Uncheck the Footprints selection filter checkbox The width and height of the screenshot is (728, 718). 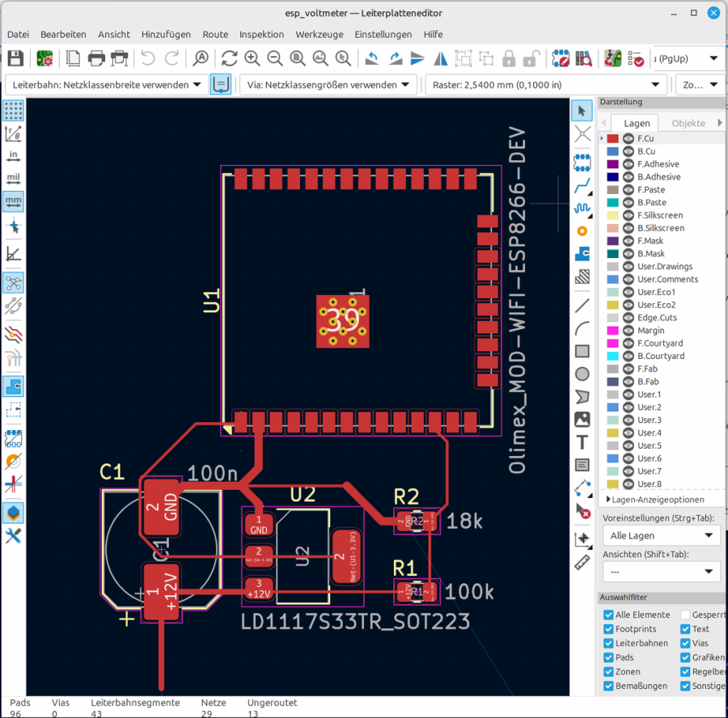tap(608, 629)
